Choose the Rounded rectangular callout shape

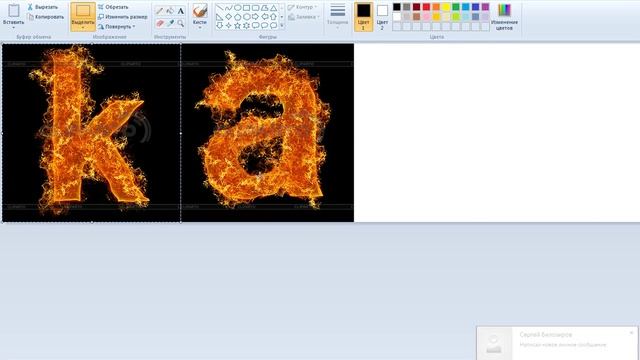(256, 25)
